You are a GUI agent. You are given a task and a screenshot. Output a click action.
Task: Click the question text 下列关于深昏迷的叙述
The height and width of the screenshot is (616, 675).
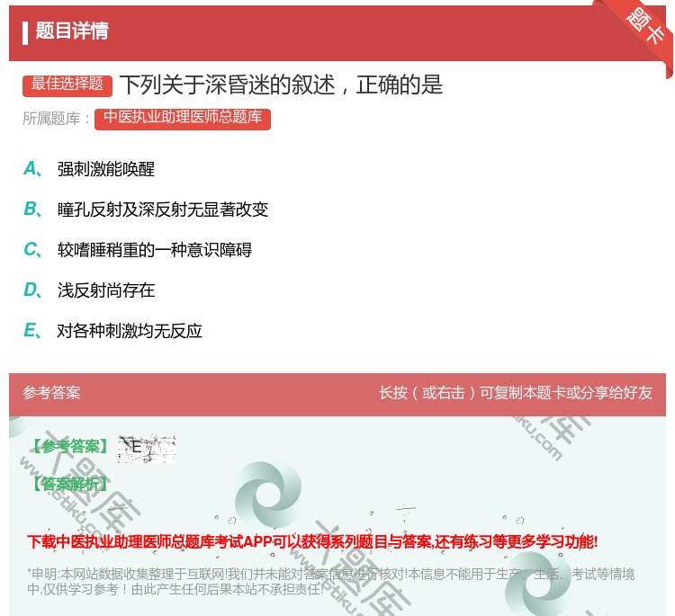coord(281,85)
